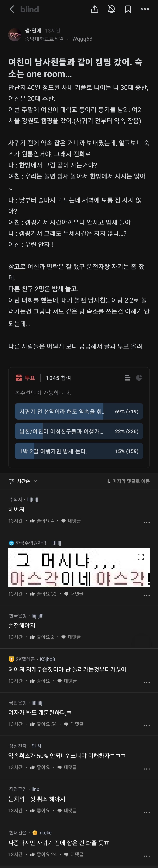Switch poll to bar list view

coord(127,378)
